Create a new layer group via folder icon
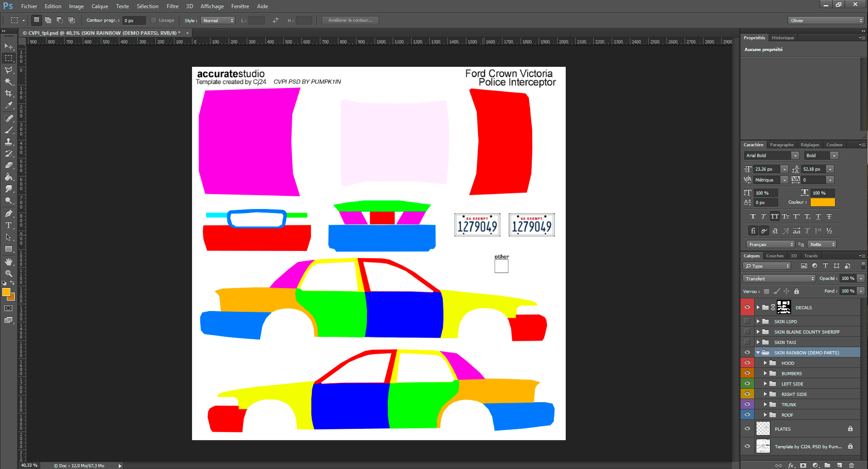Screen dimensions: 868x469 [827, 465]
